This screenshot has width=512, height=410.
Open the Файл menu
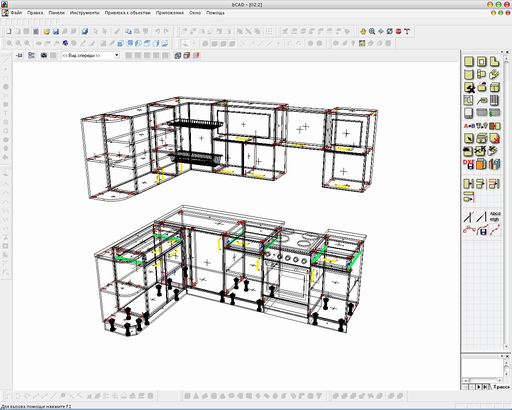[16, 13]
